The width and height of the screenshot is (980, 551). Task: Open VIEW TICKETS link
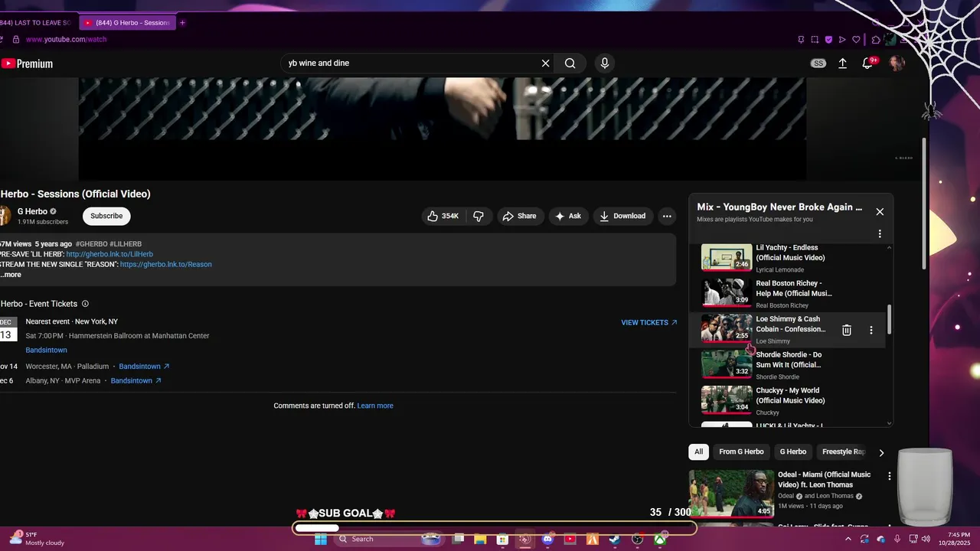coord(649,323)
